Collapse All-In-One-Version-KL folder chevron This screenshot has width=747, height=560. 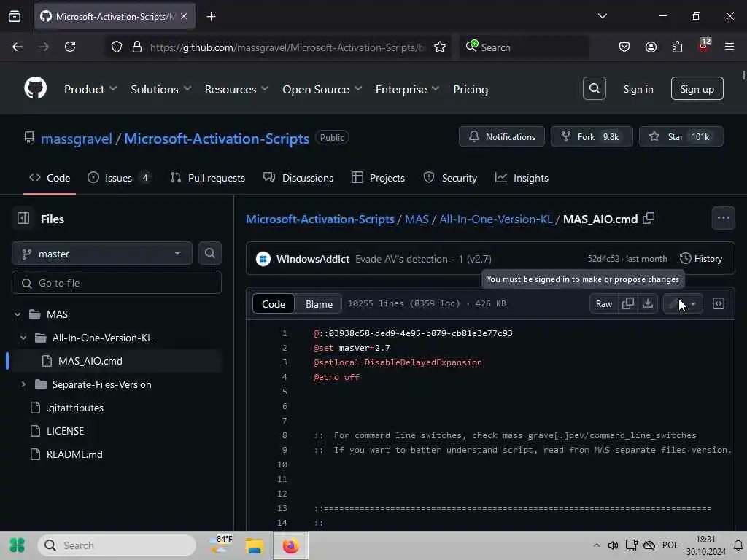coord(23,338)
